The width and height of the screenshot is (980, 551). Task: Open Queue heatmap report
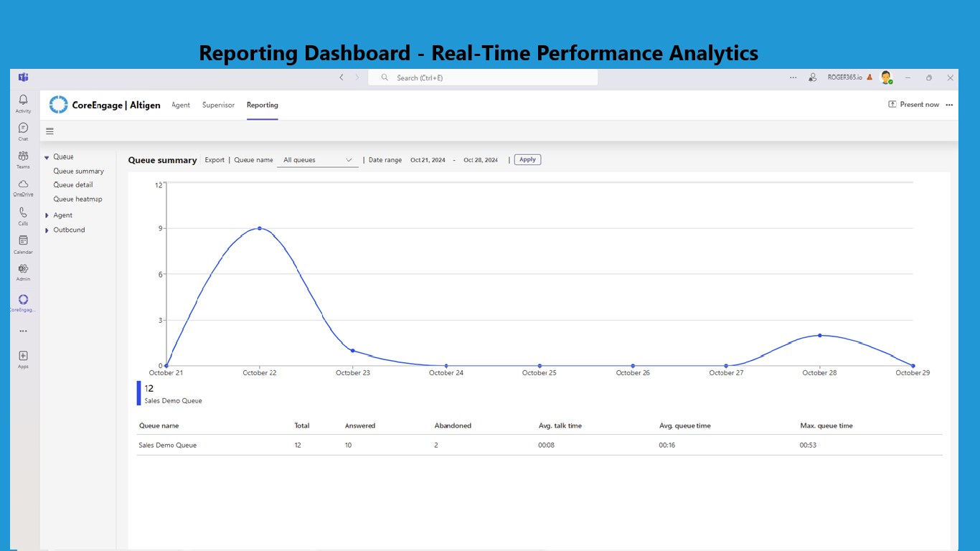point(77,199)
